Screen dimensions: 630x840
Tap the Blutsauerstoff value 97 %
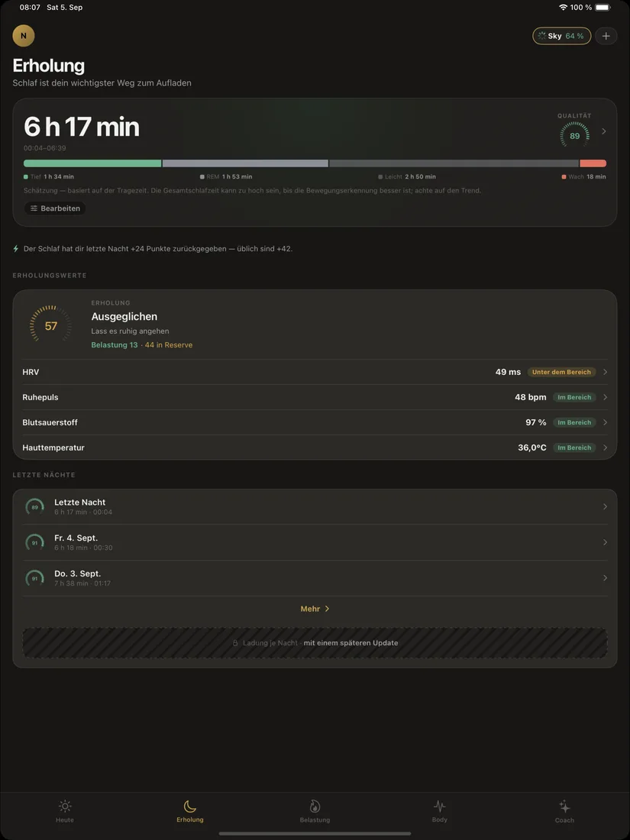tap(536, 422)
